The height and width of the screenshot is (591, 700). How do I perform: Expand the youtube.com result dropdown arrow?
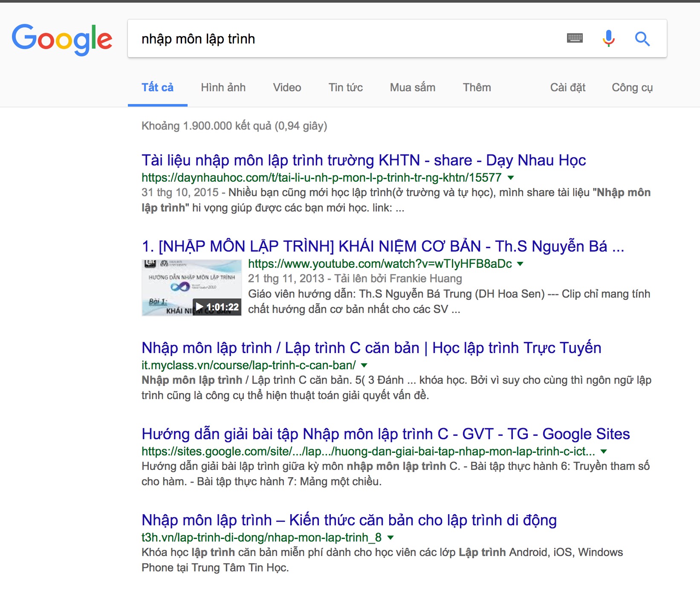click(x=520, y=264)
